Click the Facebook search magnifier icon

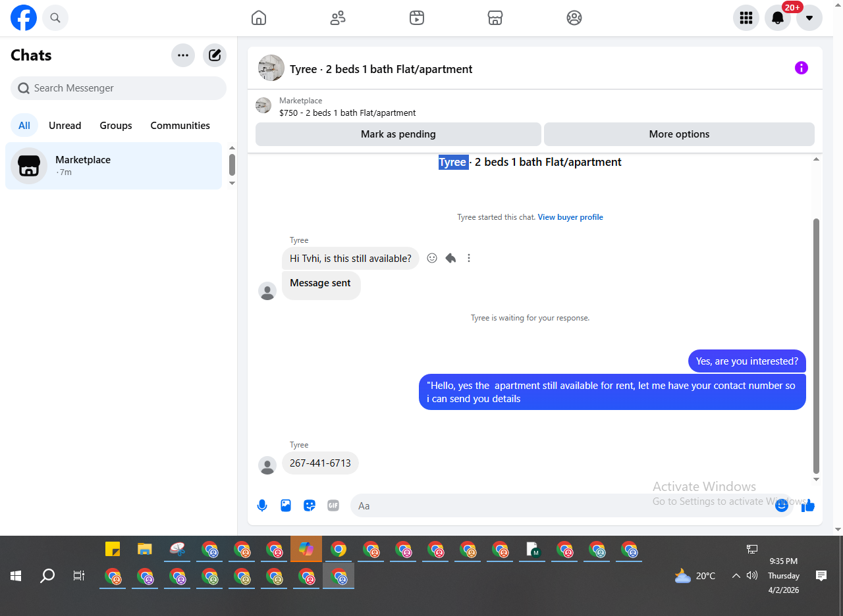(x=55, y=18)
